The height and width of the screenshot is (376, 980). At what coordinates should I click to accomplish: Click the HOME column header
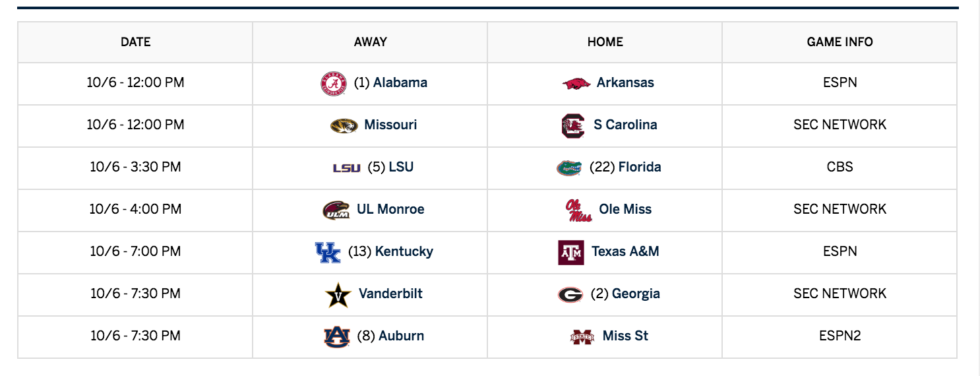click(x=605, y=42)
